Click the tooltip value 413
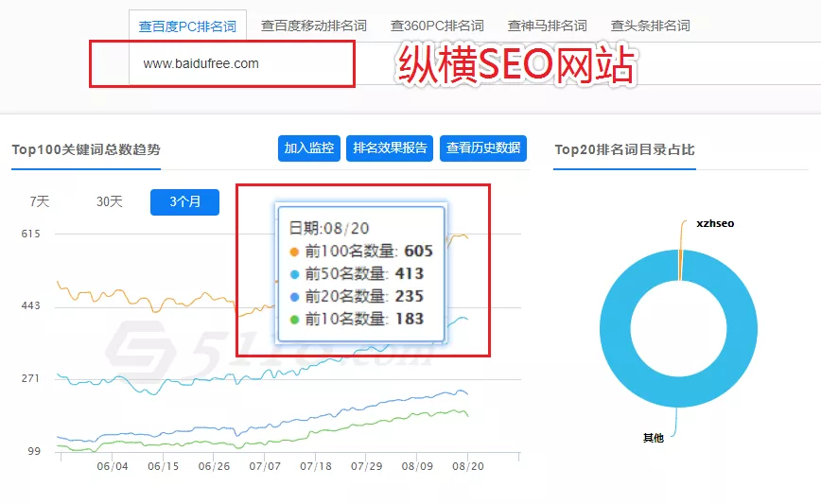 [410, 273]
